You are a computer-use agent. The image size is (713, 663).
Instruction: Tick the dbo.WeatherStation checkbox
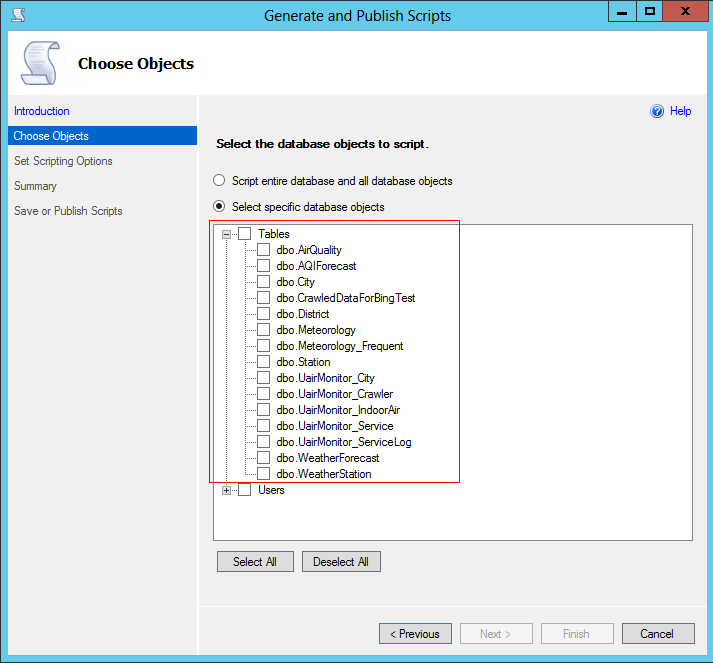pos(264,474)
